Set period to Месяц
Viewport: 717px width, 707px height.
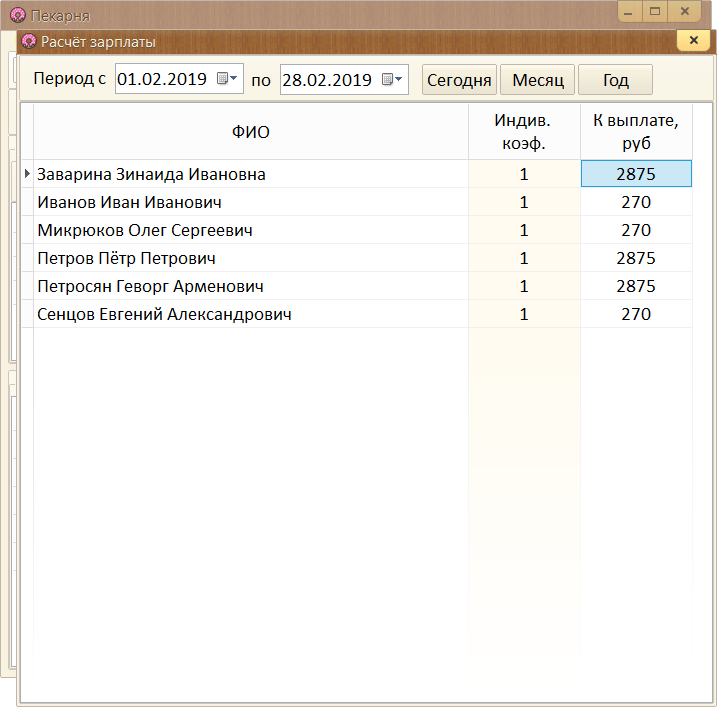click(x=538, y=80)
